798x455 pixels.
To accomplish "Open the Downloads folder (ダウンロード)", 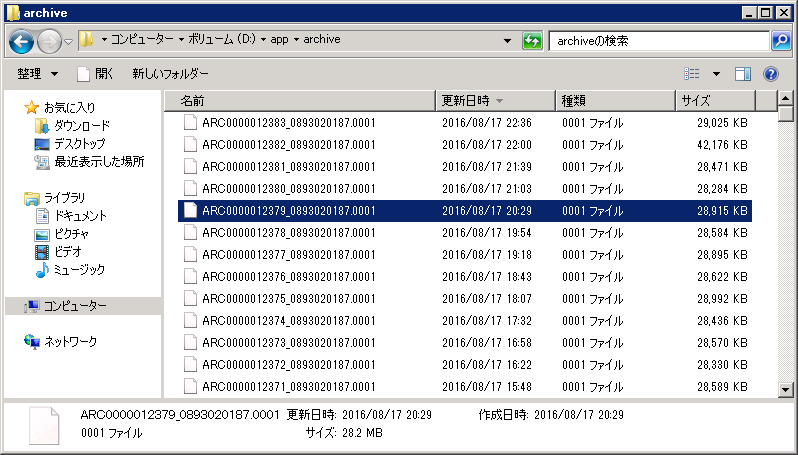I will pos(81,125).
